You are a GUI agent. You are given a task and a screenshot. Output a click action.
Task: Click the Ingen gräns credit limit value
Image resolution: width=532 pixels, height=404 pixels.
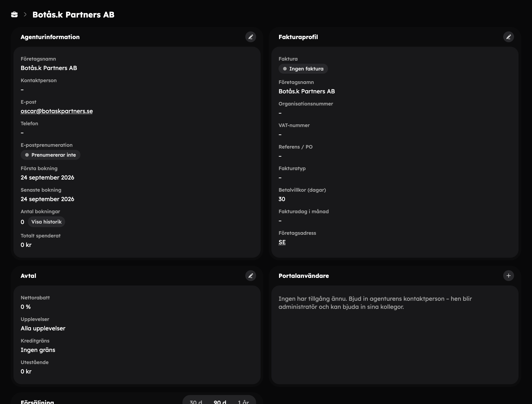38,350
